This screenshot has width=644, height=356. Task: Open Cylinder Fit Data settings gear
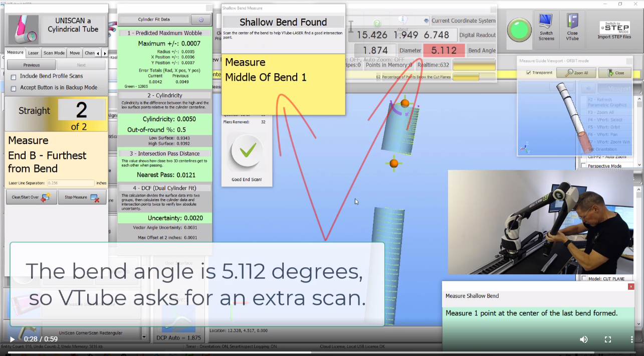201,20
